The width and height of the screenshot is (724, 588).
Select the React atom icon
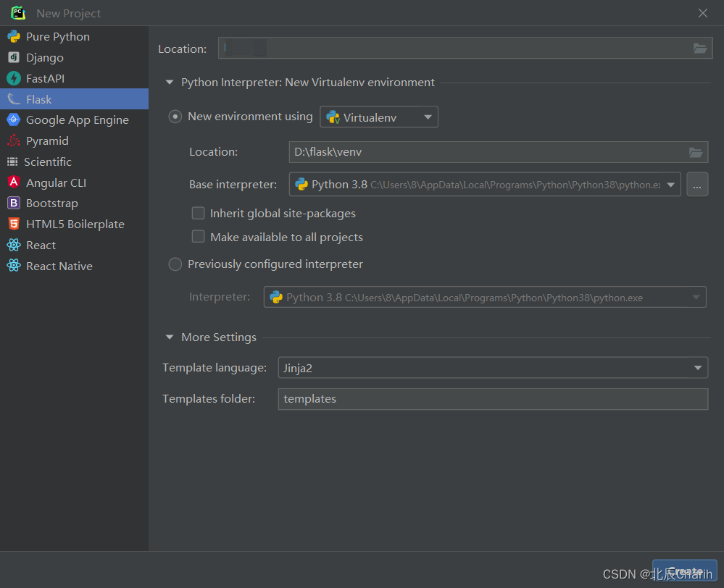coord(14,245)
